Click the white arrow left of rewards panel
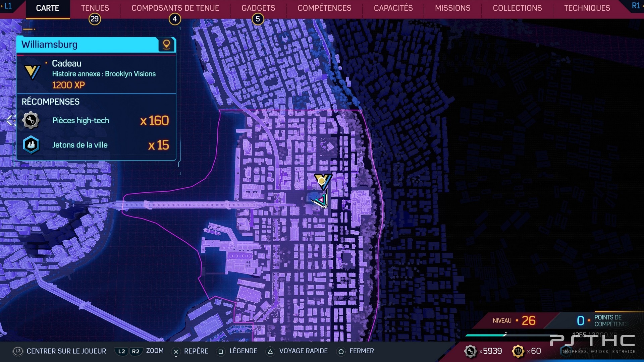The image size is (644, 362). point(11,120)
